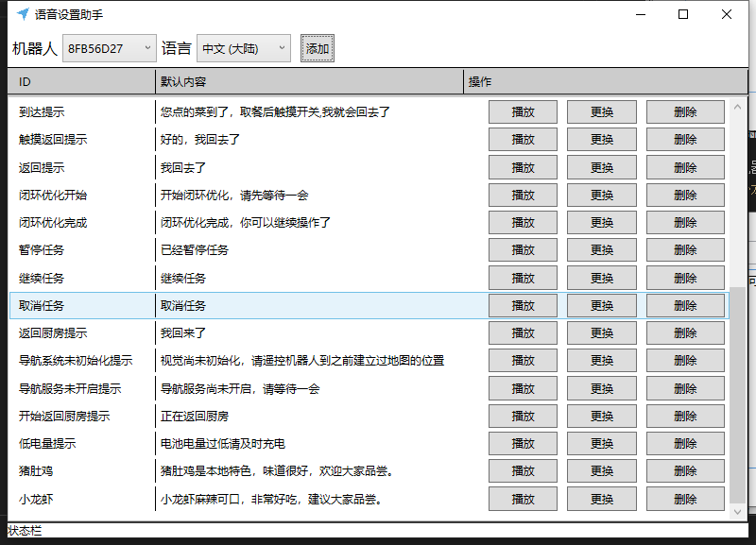Click 更换 for 低电量提示 row
Screen dimensions: 756x545
click(x=602, y=444)
